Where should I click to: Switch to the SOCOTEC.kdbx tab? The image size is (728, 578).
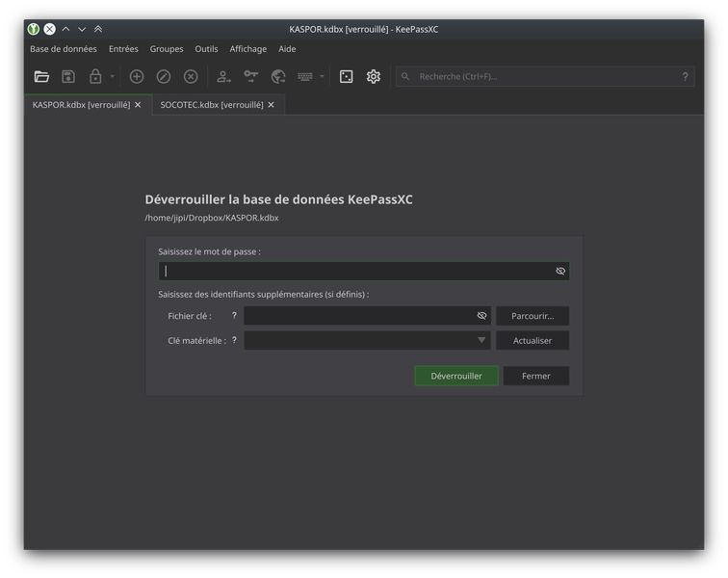pyautogui.click(x=212, y=105)
